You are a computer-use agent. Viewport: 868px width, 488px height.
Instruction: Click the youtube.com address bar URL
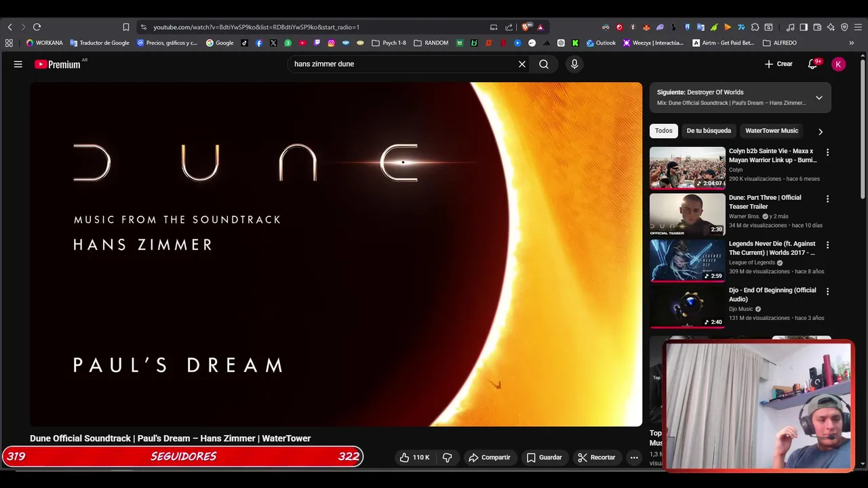tap(256, 27)
